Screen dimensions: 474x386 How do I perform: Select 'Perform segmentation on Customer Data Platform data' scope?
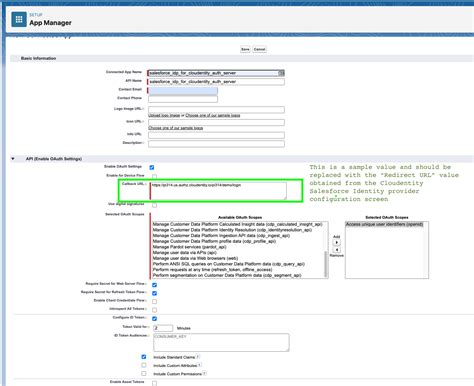(227, 275)
